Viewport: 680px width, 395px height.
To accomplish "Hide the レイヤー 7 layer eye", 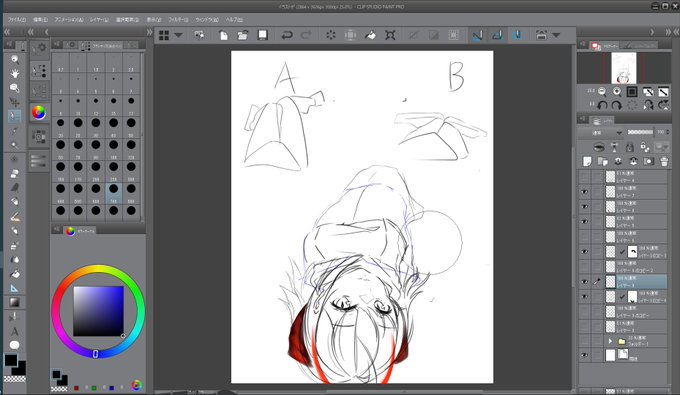I will [x=585, y=191].
